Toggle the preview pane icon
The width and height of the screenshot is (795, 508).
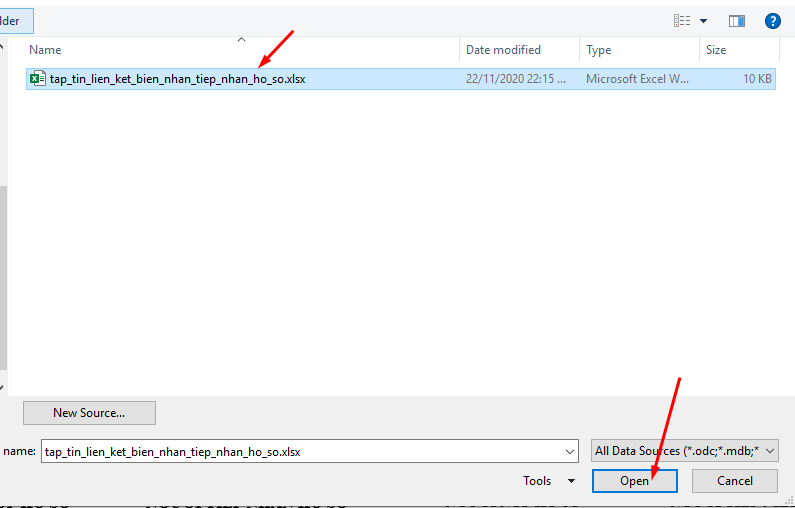point(737,20)
